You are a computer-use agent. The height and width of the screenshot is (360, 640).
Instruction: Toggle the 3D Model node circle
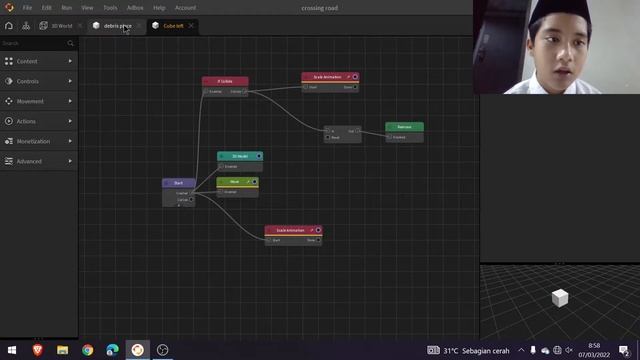(259, 156)
